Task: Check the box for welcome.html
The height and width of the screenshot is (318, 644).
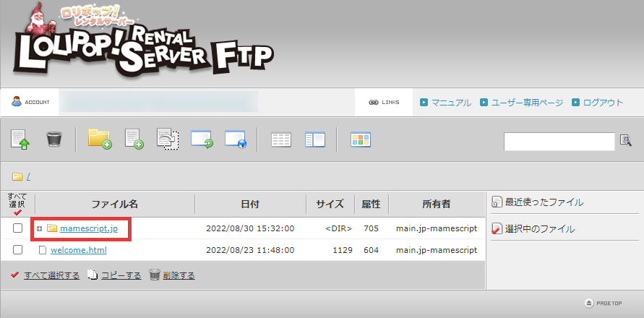Action: (x=18, y=250)
